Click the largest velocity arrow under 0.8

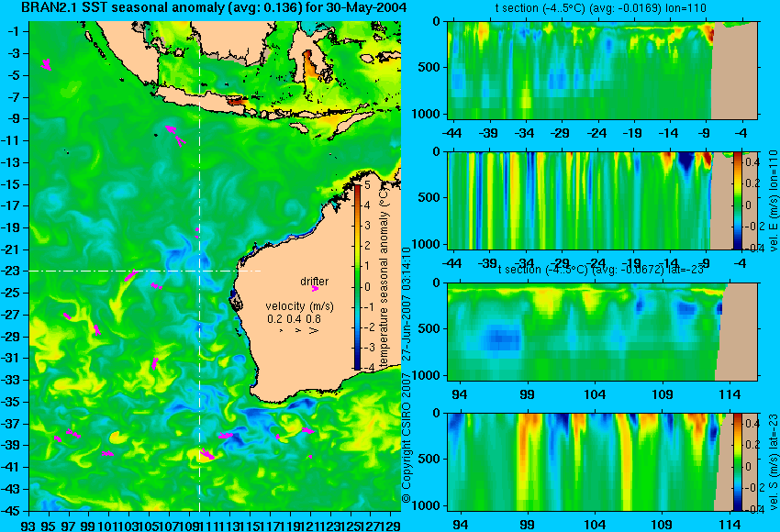[x=314, y=330]
